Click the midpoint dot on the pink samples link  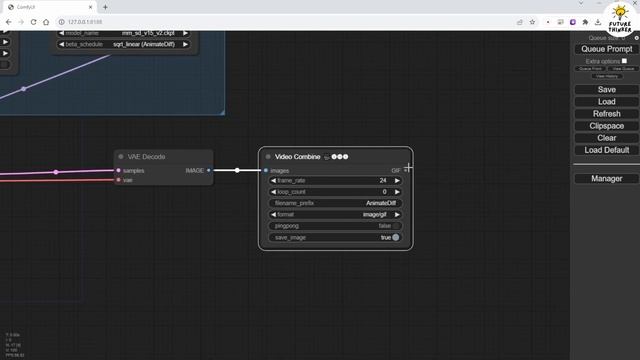click(x=56, y=172)
